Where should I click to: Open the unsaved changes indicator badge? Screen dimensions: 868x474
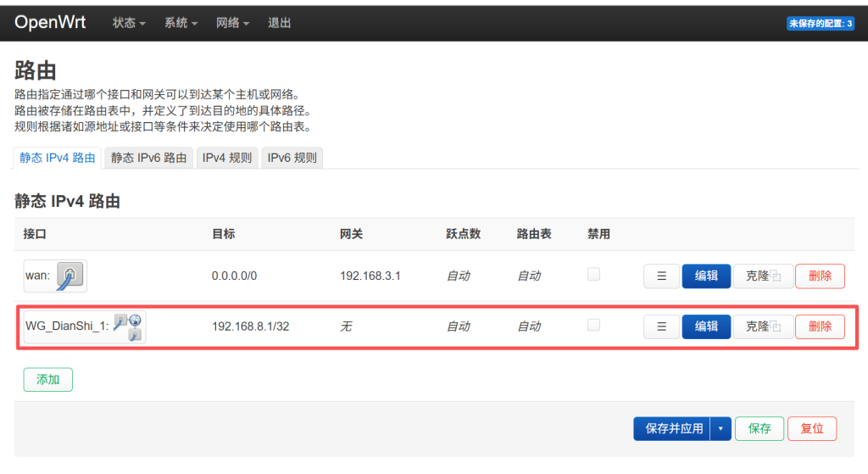click(x=821, y=24)
